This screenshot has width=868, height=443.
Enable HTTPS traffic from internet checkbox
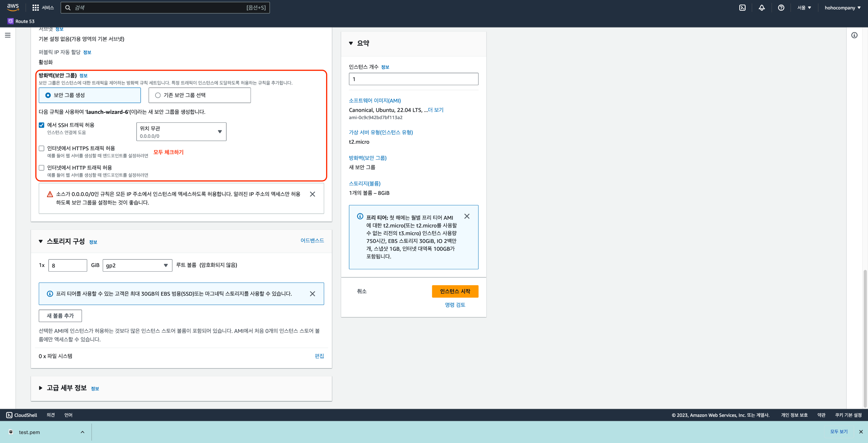41,148
